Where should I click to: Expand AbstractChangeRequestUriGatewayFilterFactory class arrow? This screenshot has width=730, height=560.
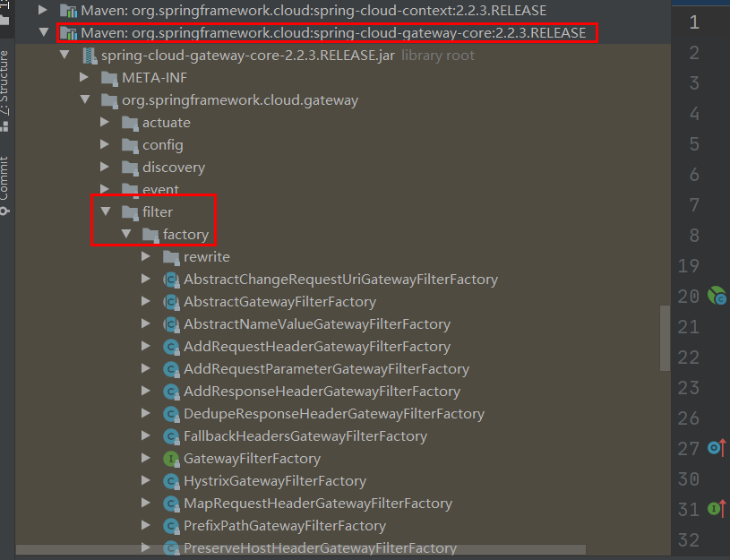(x=146, y=279)
